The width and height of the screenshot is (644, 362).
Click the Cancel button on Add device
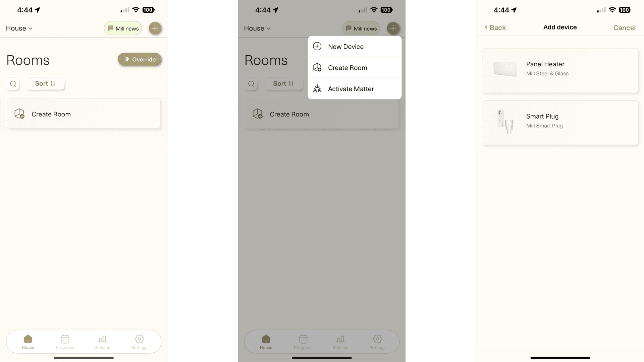pyautogui.click(x=625, y=27)
